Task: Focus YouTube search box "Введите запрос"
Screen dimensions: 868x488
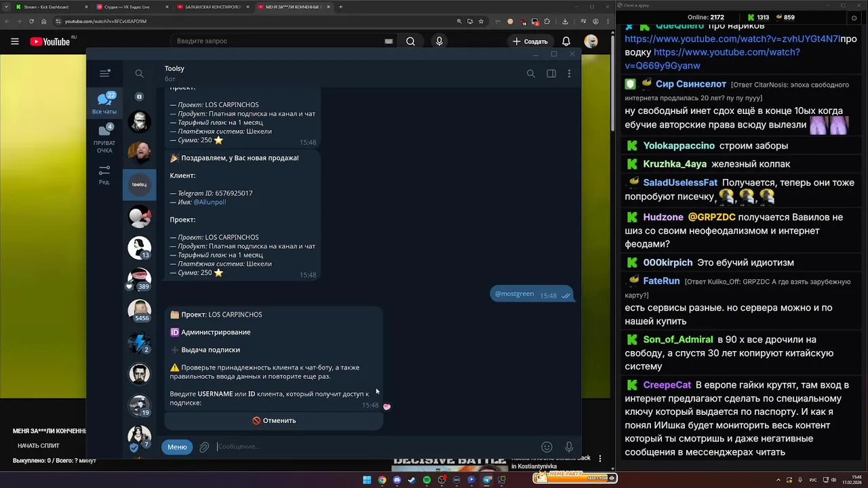Action: [x=278, y=41]
